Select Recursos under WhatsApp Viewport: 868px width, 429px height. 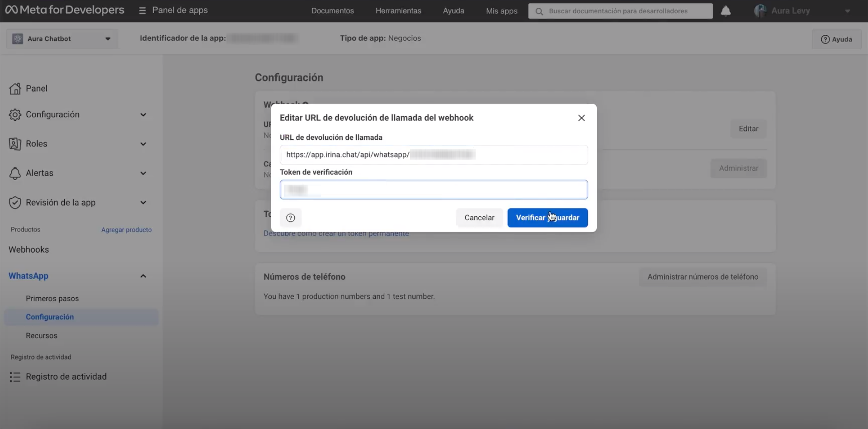[x=42, y=336]
